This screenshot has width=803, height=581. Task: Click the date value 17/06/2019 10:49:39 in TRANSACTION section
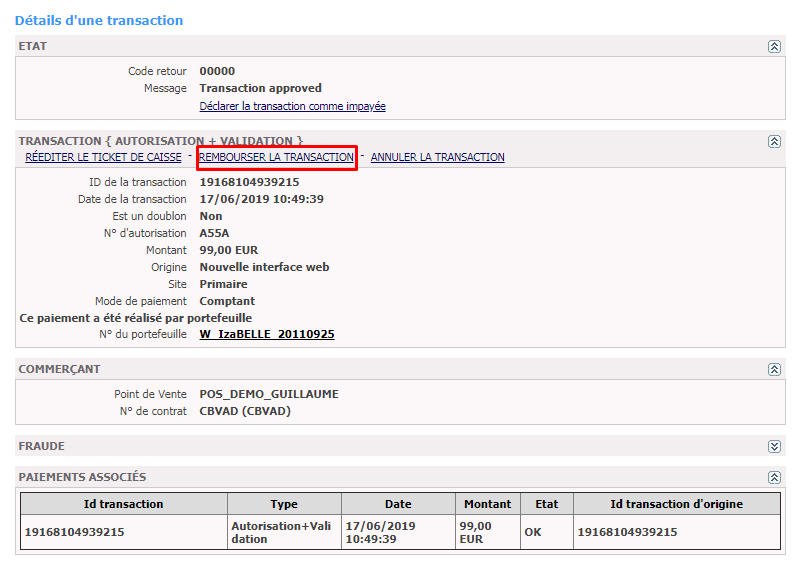pyautogui.click(x=262, y=199)
